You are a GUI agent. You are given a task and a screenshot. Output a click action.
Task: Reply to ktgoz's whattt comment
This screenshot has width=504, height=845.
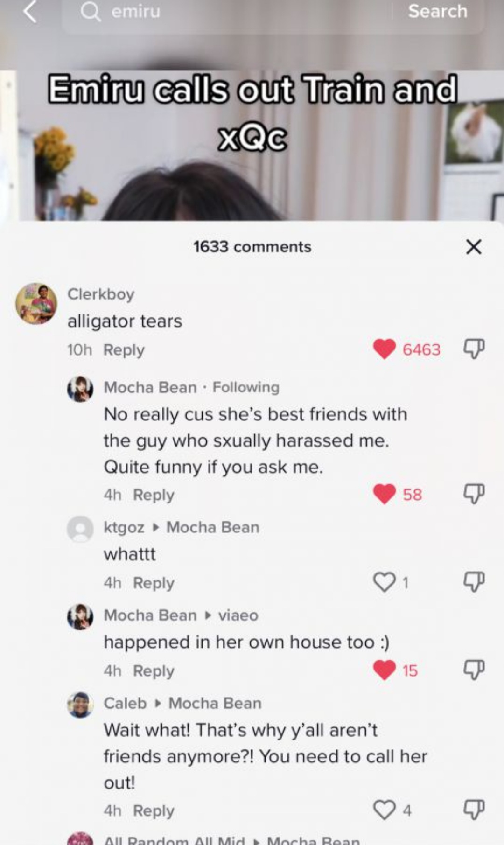[x=154, y=583]
